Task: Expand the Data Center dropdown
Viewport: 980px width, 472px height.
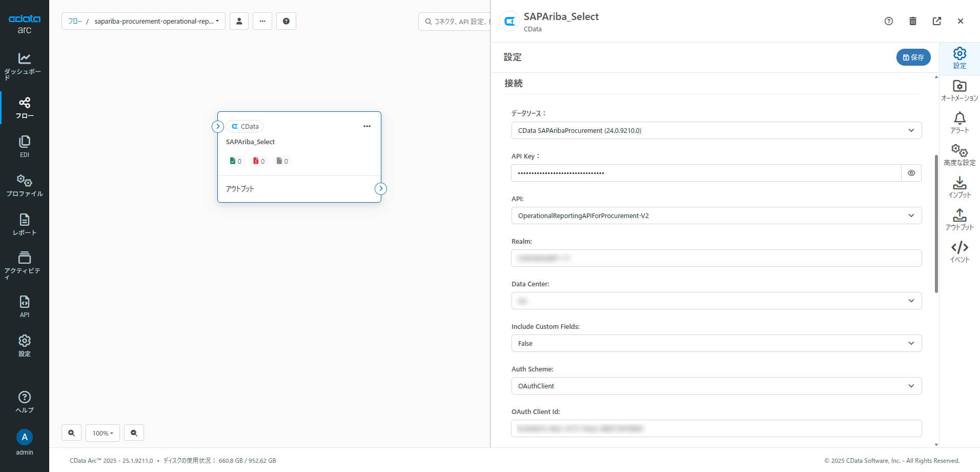Action: pos(716,301)
